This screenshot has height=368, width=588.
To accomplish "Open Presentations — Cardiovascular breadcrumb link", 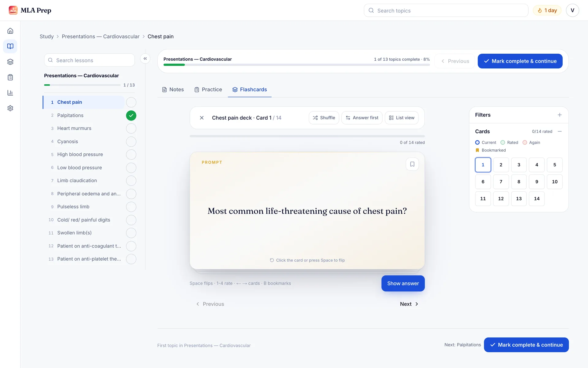I will click(100, 36).
